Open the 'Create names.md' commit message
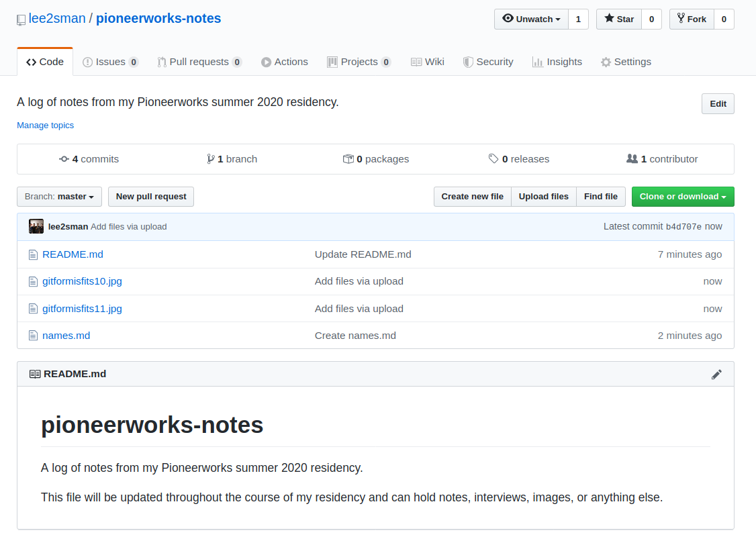This screenshot has height=545, width=756. click(355, 336)
